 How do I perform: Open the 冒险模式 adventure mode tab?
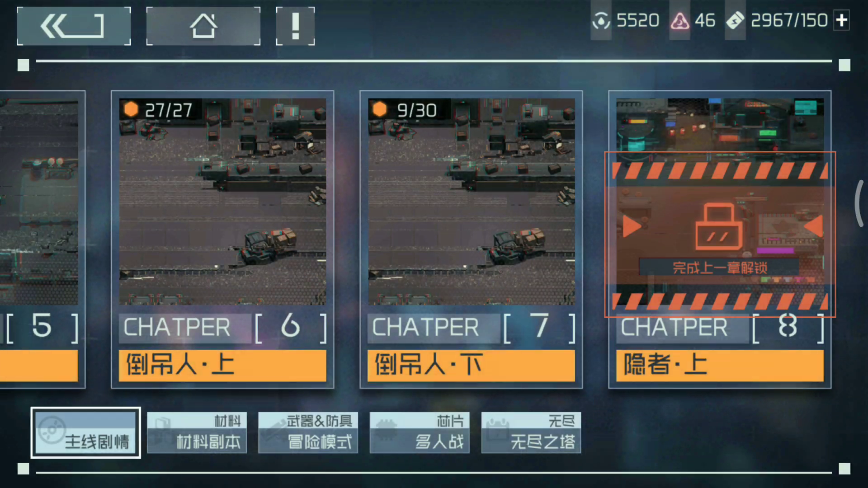point(308,432)
